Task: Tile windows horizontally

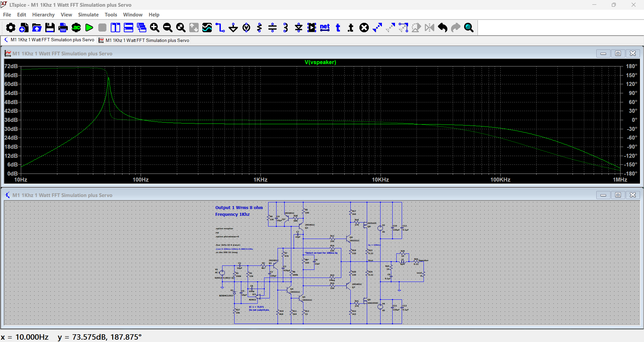Action: 129,28
